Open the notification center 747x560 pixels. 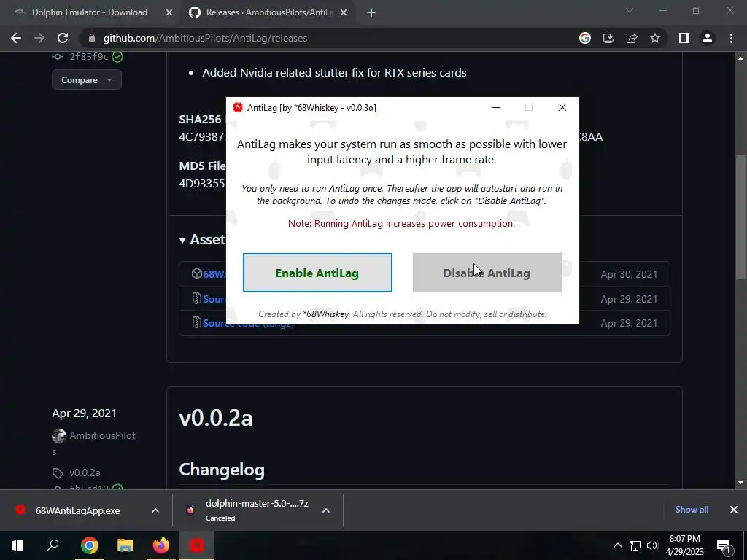pyautogui.click(x=724, y=545)
